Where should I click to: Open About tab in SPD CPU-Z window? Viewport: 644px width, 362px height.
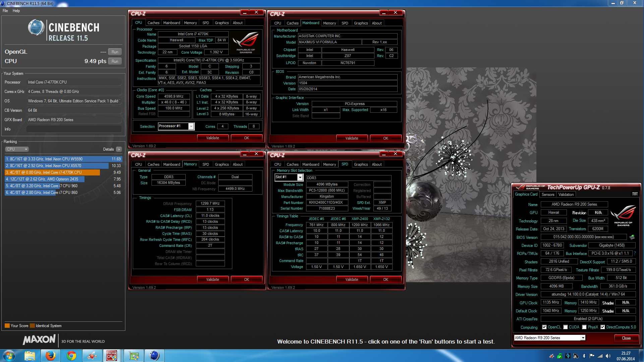click(377, 164)
